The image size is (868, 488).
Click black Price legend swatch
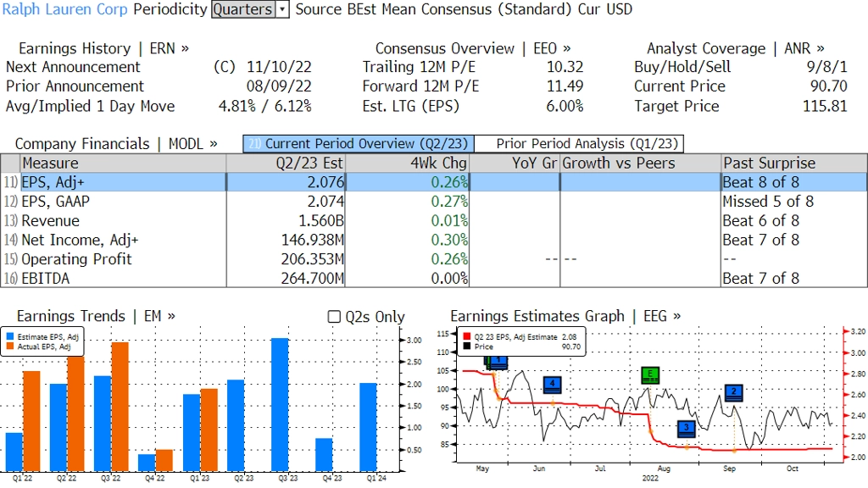pos(467,347)
